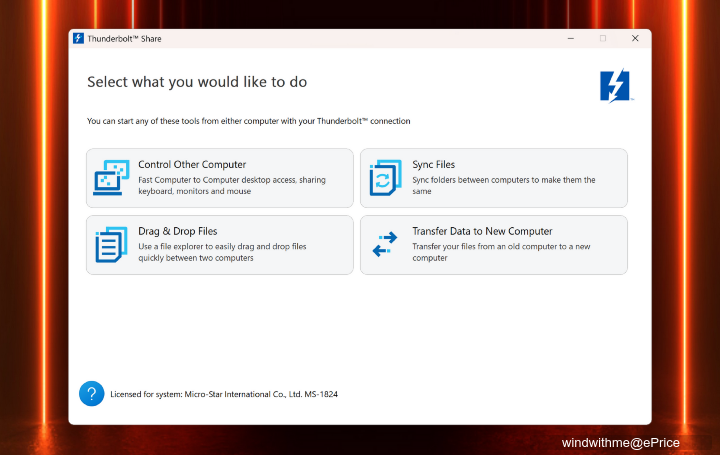Maximize the Thunderbolt Share window
Image resolution: width=720 pixels, height=455 pixels.
point(603,39)
